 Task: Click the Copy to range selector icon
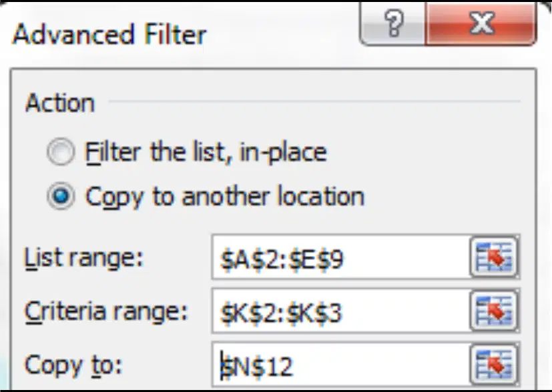click(493, 365)
